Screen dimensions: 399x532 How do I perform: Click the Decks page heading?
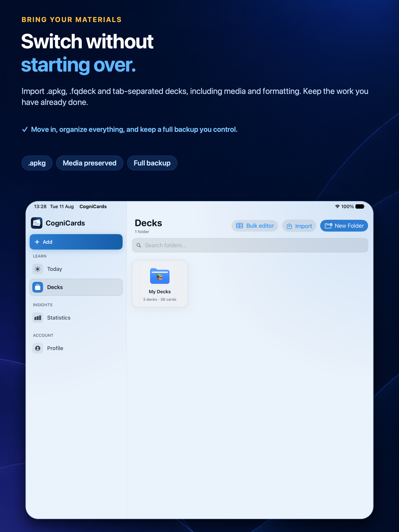pyautogui.click(x=148, y=223)
